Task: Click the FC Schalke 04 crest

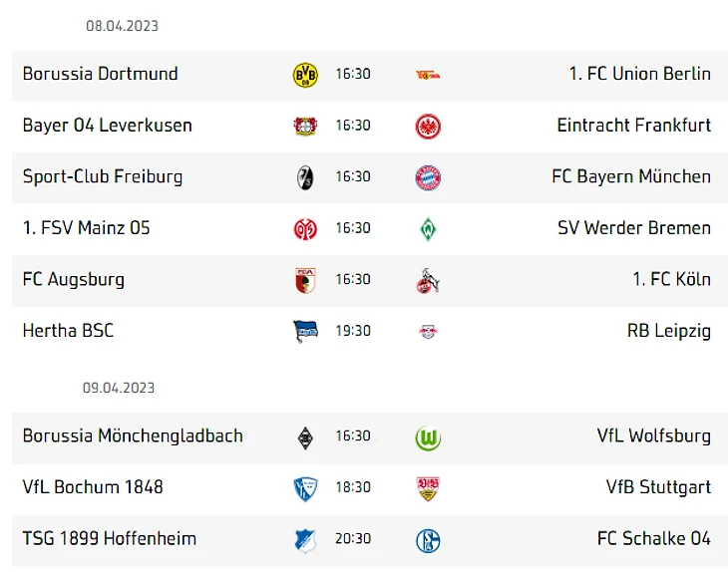Action: 428,540
